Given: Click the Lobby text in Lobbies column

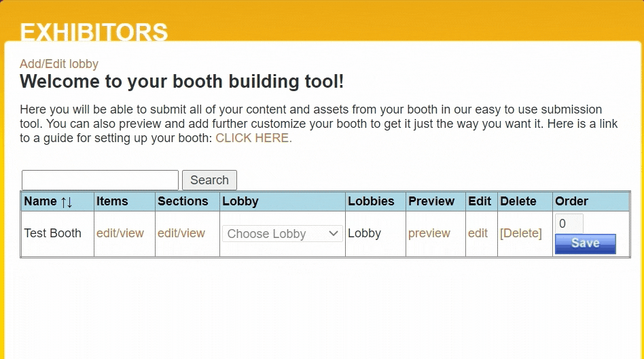Looking at the screenshot, I should coord(364,233).
